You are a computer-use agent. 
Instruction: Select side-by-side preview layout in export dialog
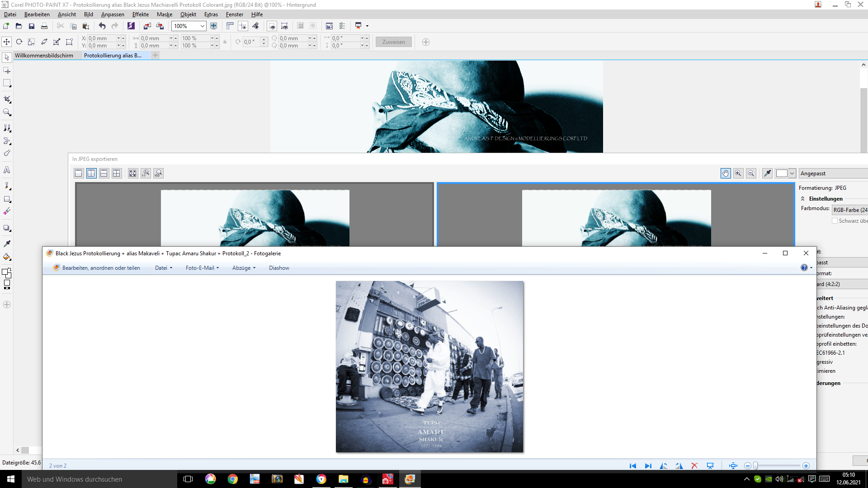[91, 174]
